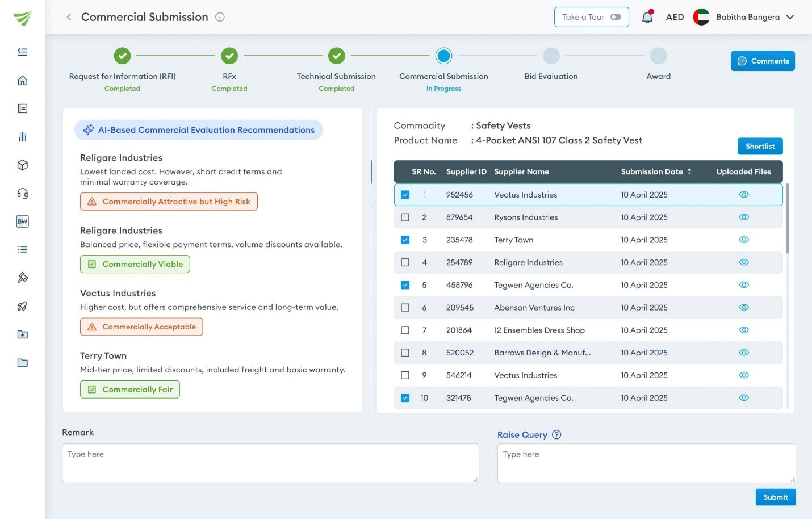Image resolution: width=812 pixels, height=519 pixels.
Task: Check the Abenson Ventures Inc checkbox
Action: click(x=405, y=308)
